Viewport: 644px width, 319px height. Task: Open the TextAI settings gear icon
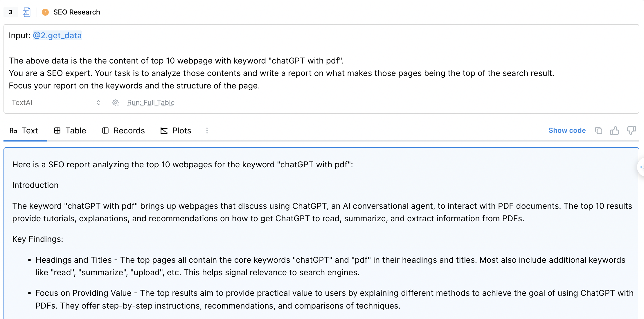coord(116,103)
